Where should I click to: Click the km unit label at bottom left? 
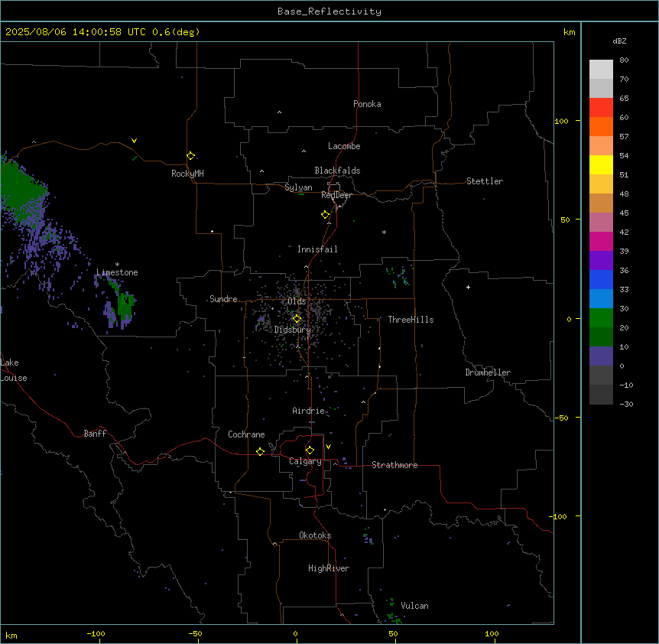[11, 635]
